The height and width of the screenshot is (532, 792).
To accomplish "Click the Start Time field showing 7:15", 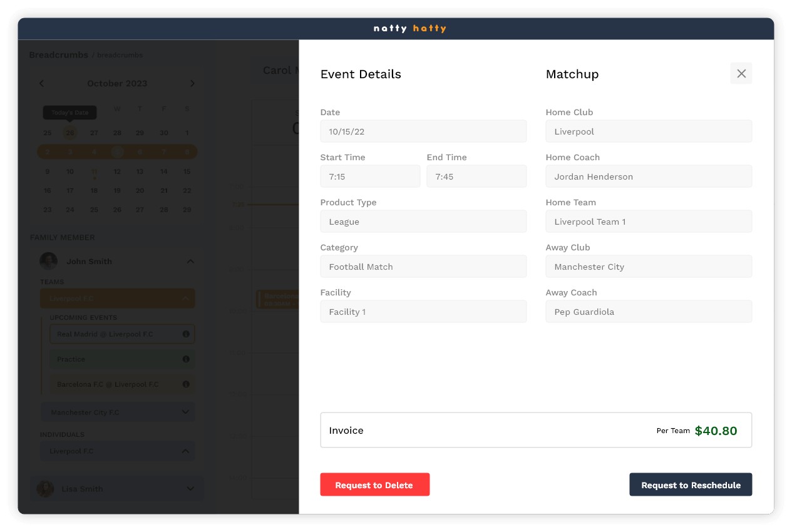I will [x=370, y=176].
